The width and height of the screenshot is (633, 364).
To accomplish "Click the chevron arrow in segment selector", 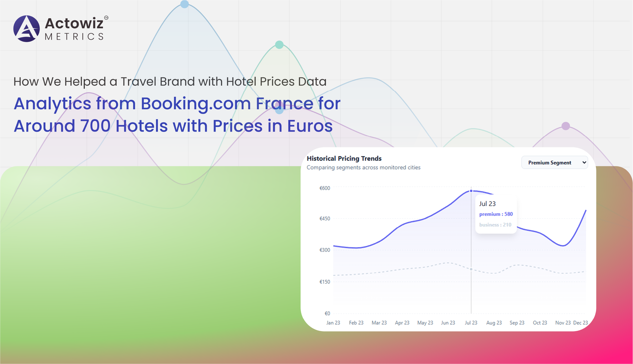I will click(584, 163).
